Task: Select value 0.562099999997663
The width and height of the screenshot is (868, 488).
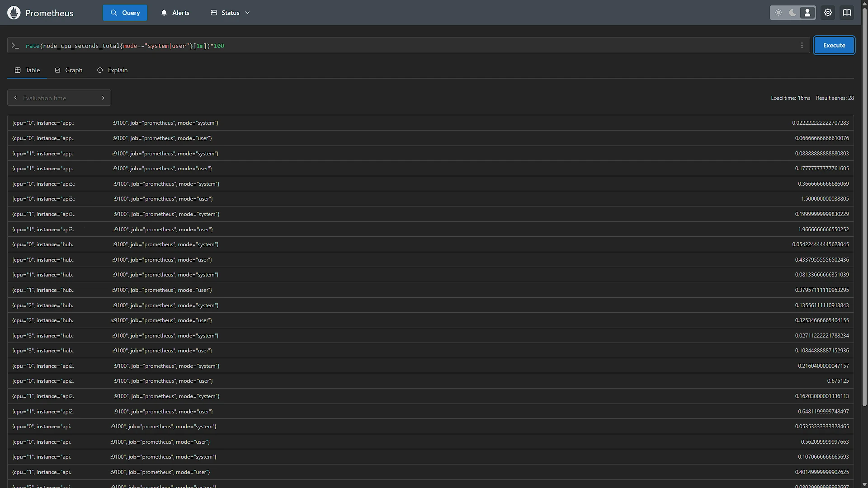Action: [825, 442]
